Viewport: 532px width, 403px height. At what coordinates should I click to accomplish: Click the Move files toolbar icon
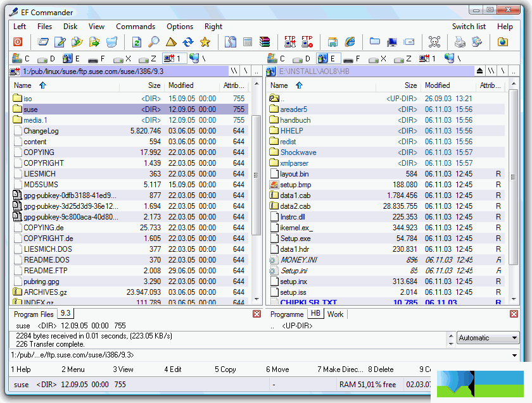pos(94,42)
